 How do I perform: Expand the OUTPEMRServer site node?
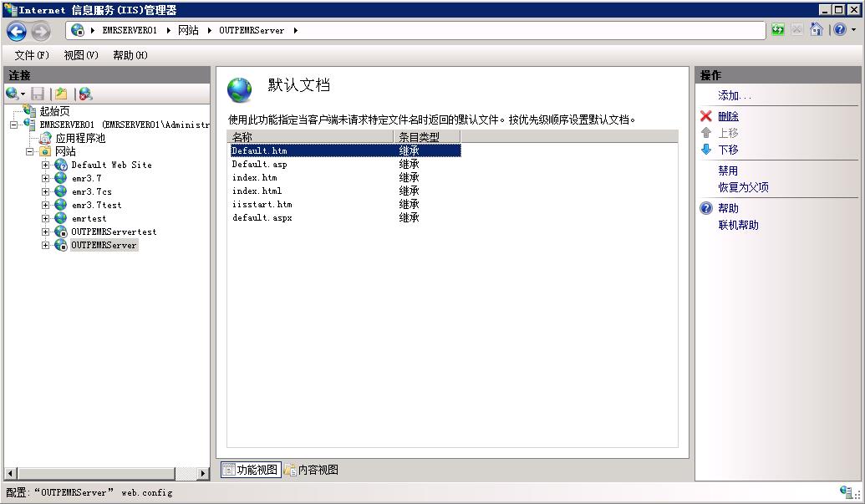point(45,245)
